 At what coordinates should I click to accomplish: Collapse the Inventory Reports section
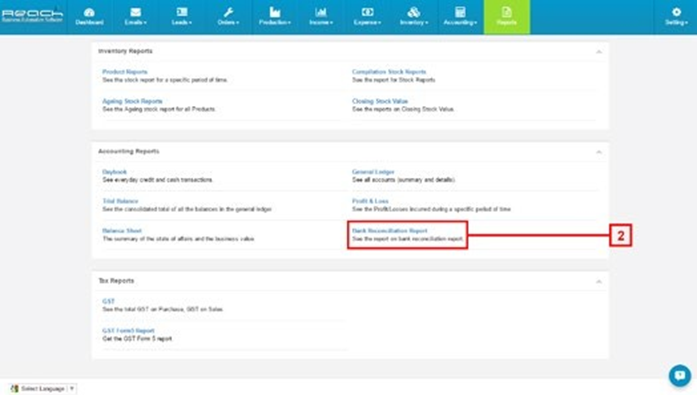[599, 52]
